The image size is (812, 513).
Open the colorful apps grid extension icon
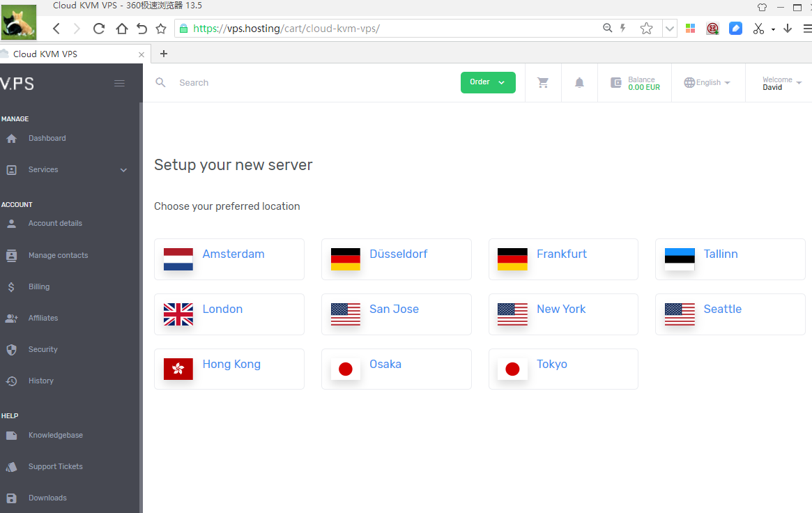point(690,29)
